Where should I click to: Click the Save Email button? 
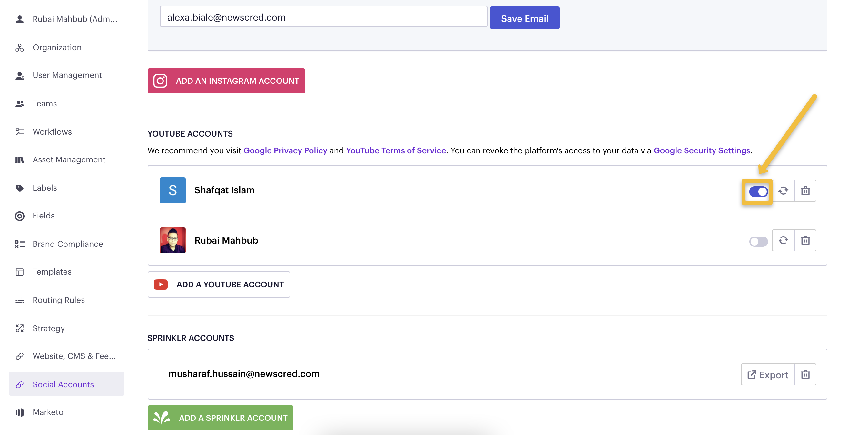click(x=525, y=18)
